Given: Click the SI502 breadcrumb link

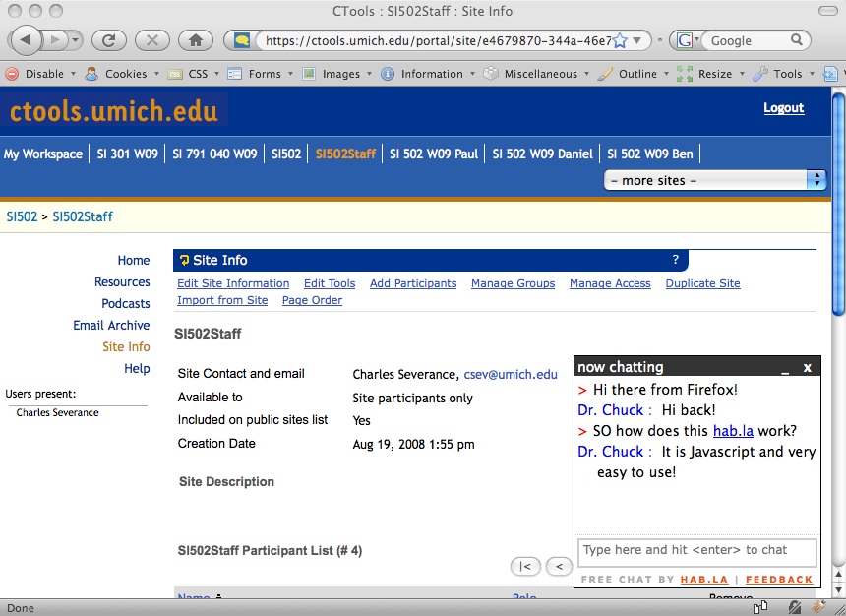Looking at the screenshot, I should (22, 217).
